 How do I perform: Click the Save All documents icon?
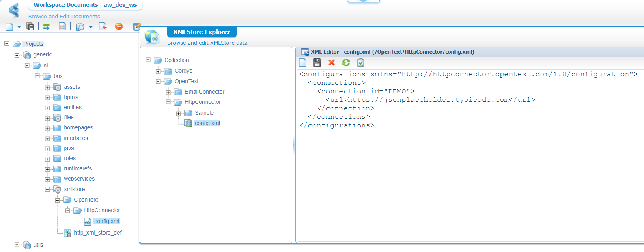click(30, 27)
